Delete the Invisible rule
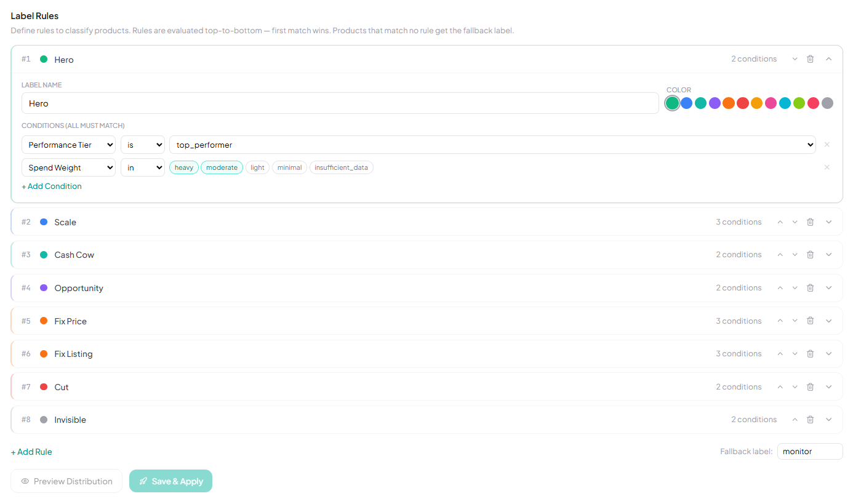 pyautogui.click(x=810, y=419)
